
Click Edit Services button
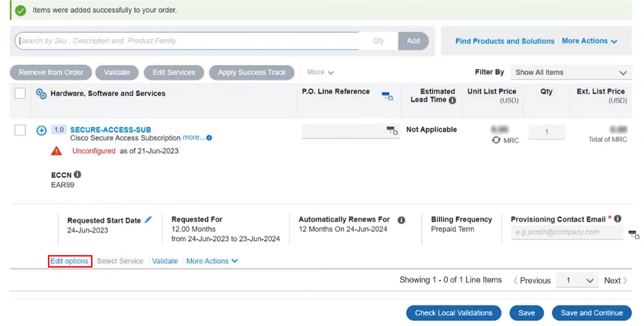coord(174,72)
